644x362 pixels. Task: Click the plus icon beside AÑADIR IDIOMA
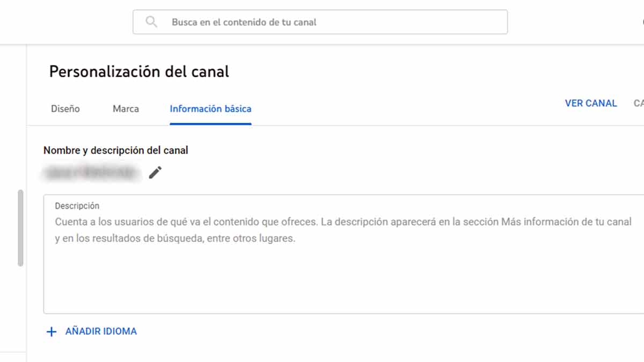point(52,332)
